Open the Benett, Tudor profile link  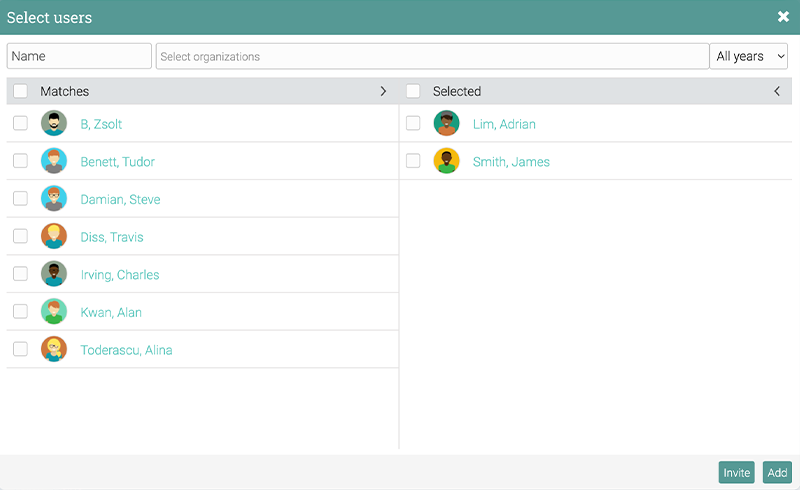117,162
